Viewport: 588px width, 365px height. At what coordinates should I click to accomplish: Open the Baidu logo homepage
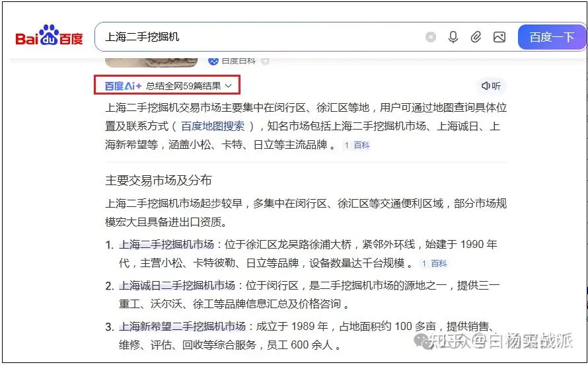tap(49, 36)
